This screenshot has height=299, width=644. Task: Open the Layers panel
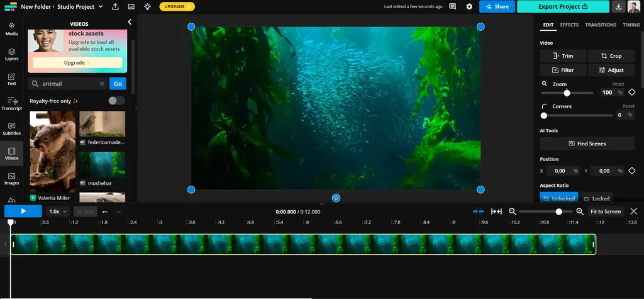pyautogui.click(x=11, y=54)
